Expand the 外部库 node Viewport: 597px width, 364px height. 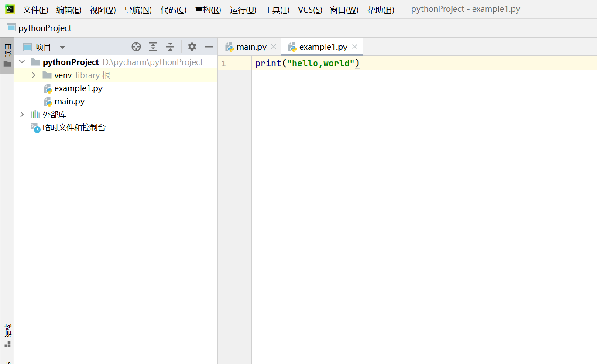[x=22, y=114]
